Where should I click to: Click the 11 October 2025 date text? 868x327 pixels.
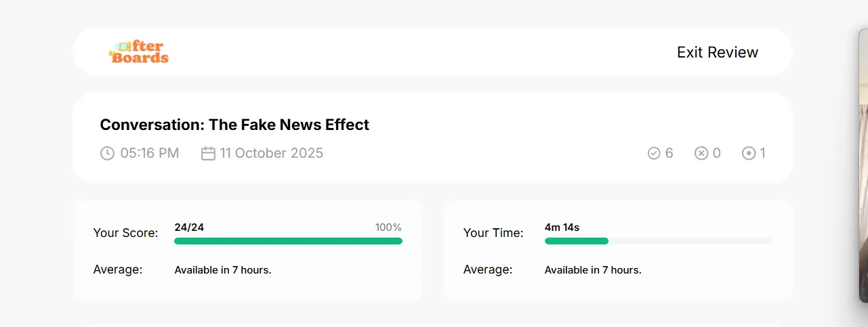[x=272, y=153]
